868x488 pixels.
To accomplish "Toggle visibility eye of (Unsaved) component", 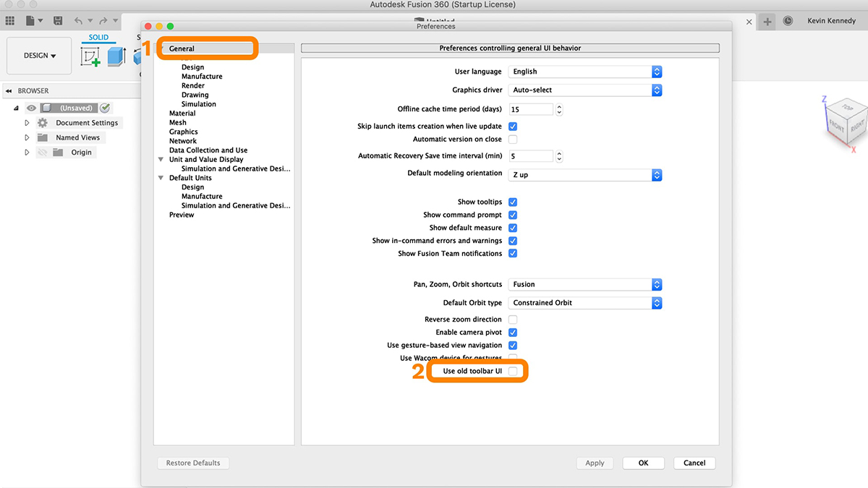I will click(x=31, y=108).
